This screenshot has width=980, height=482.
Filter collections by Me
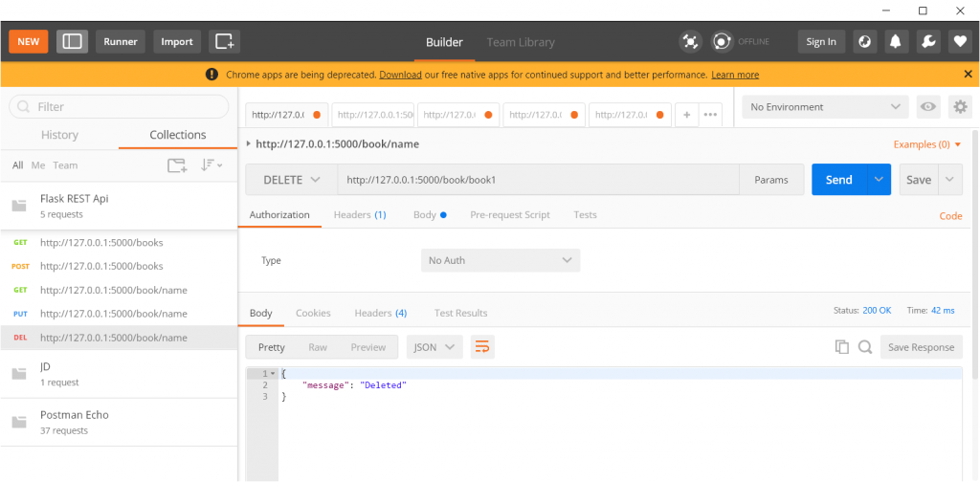click(x=38, y=165)
